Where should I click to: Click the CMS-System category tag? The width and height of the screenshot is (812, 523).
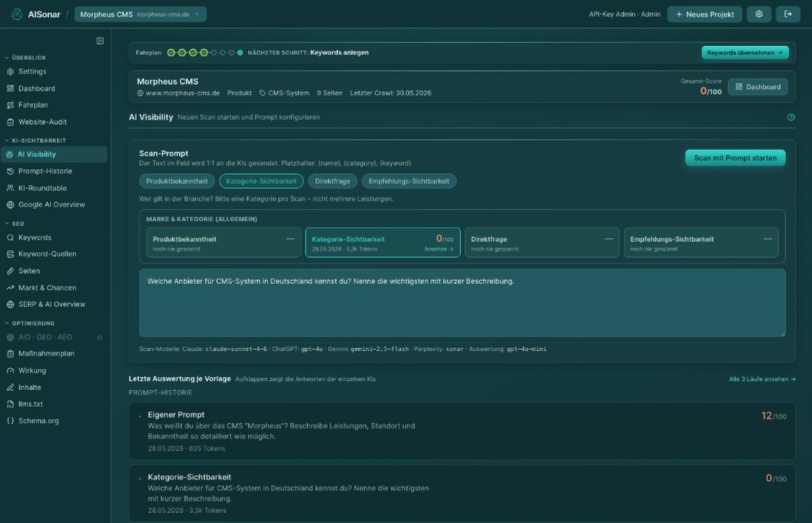[284, 93]
